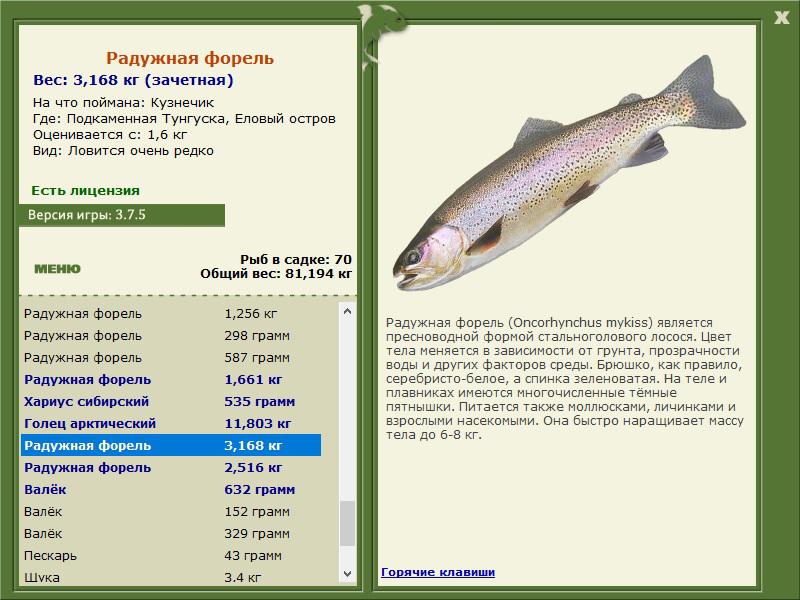Click the Вес: 3,168 кг (зачетная) text
This screenshot has width=800, height=600.
tap(133, 80)
